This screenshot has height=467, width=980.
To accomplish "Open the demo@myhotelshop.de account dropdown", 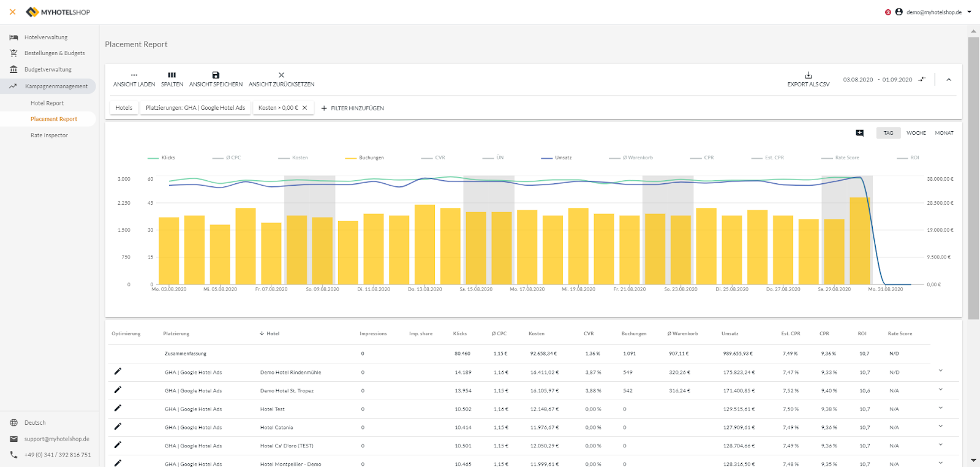I will pyautogui.click(x=934, y=12).
